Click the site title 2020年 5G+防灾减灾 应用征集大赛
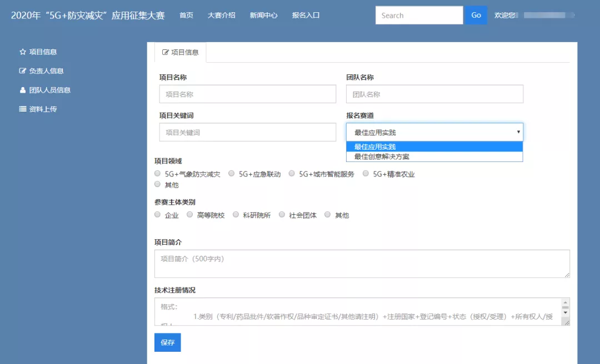The image size is (600, 364). pyautogui.click(x=88, y=16)
